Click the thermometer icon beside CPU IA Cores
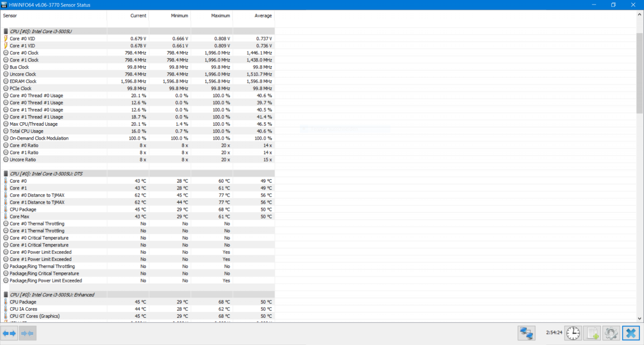 tap(6, 309)
